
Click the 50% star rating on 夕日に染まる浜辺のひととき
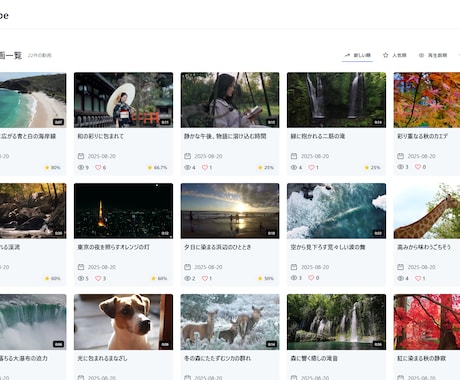(x=266, y=279)
